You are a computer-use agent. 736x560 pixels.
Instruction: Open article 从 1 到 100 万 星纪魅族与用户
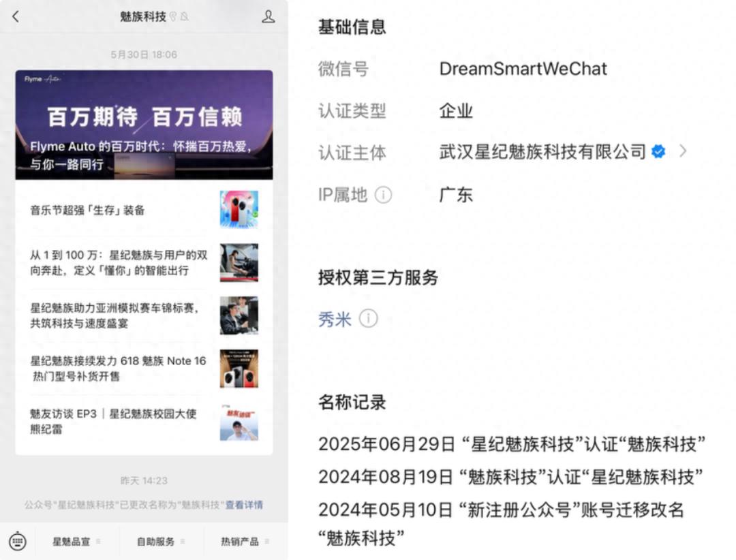pos(144,263)
